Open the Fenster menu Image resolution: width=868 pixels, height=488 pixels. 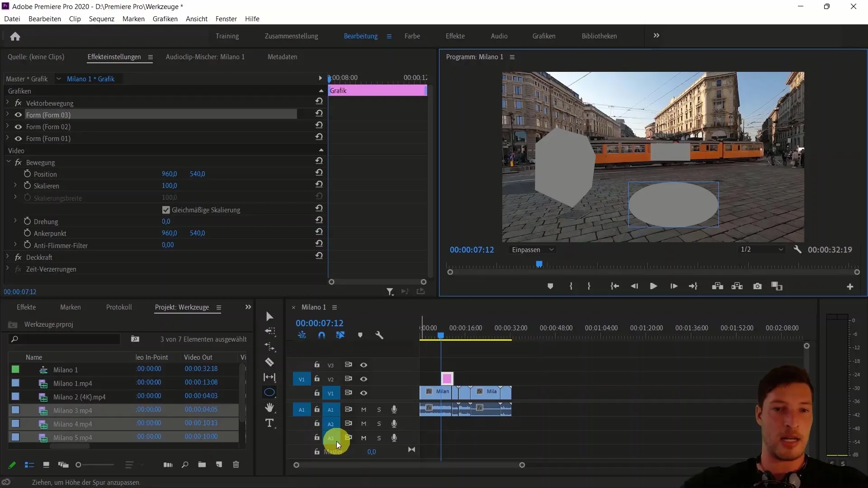pyautogui.click(x=226, y=19)
